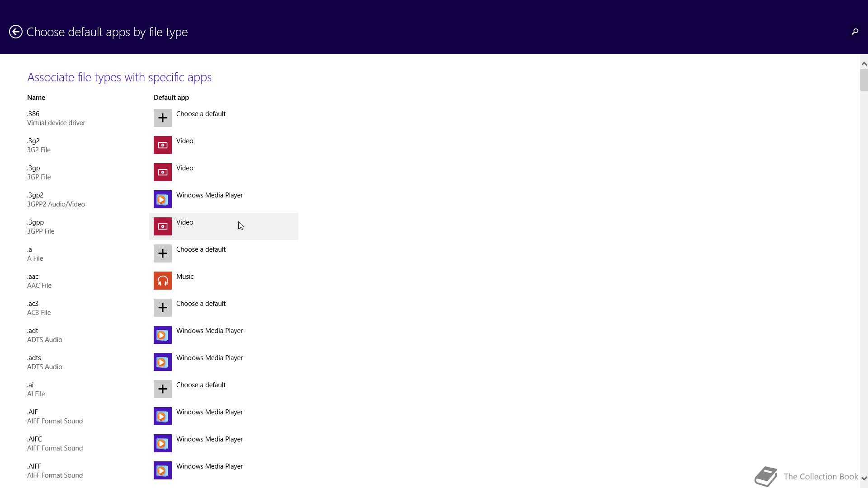Change the Video default for .3gp
The image size is (868, 488).
224,172
